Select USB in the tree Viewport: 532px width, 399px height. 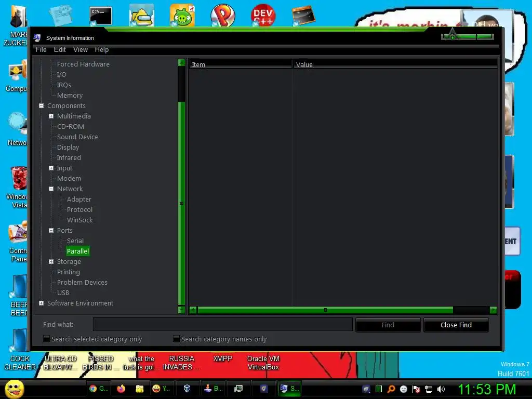pyautogui.click(x=63, y=293)
